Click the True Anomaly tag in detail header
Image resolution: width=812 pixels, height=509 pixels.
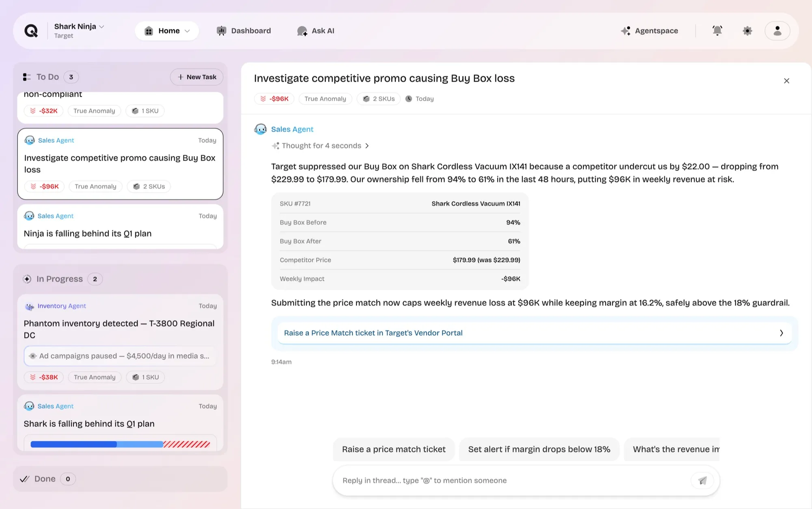[x=325, y=99]
